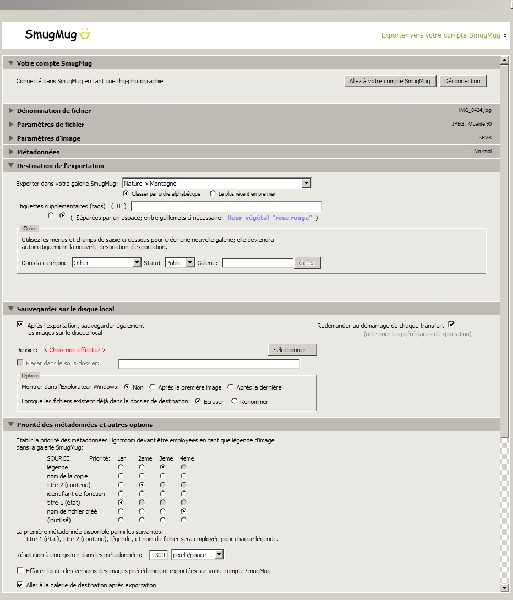Screen dimensions: 513x600
Task: Open the Other category dropdown
Action: pyautogui.click(x=137, y=262)
